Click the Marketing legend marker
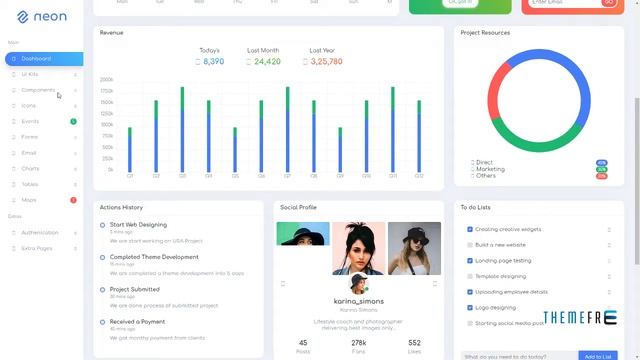The image size is (640, 360). [473, 169]
